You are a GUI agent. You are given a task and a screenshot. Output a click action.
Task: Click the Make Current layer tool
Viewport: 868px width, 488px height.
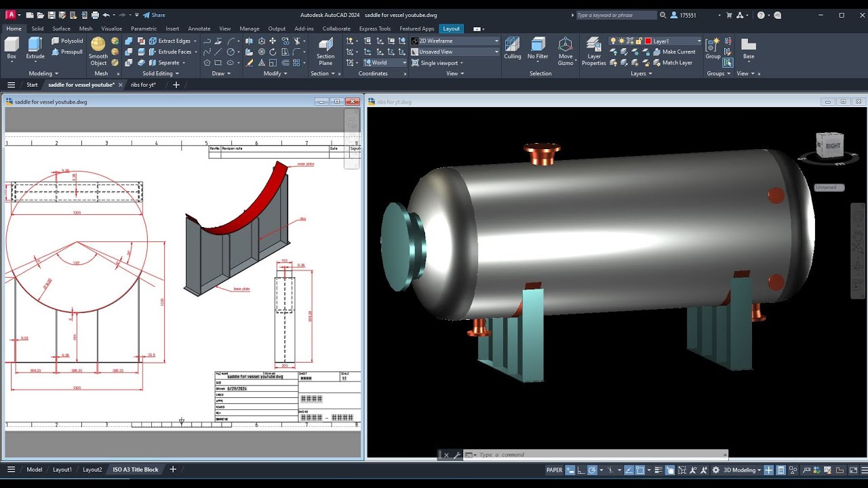click(x=673, y=52)
